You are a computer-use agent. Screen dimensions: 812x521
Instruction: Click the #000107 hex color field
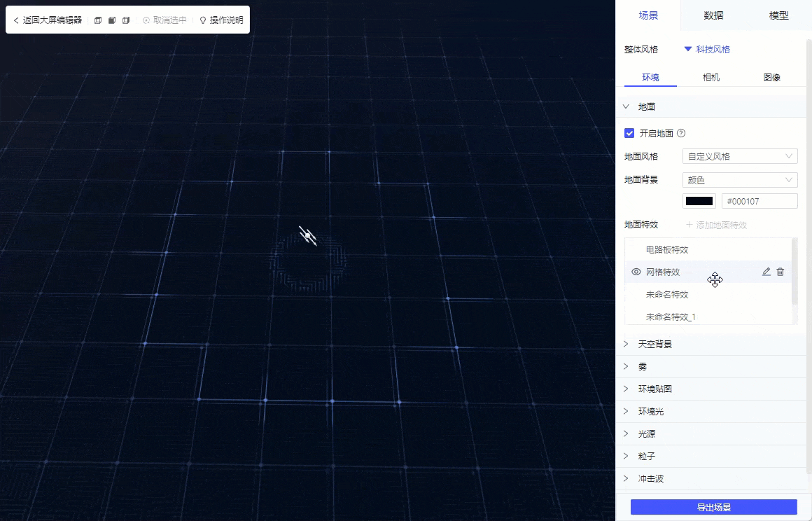759,201
